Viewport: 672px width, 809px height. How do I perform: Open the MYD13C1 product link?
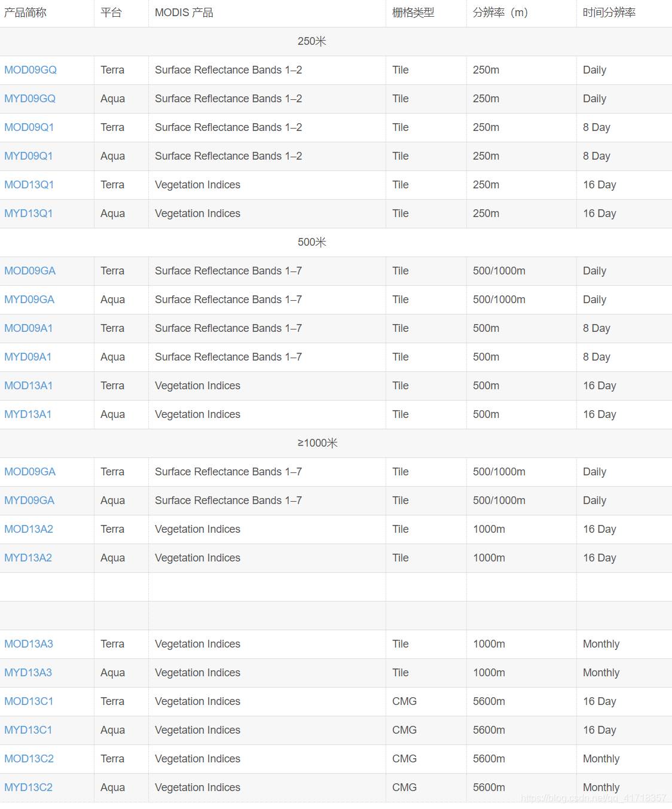coord(28,730)
